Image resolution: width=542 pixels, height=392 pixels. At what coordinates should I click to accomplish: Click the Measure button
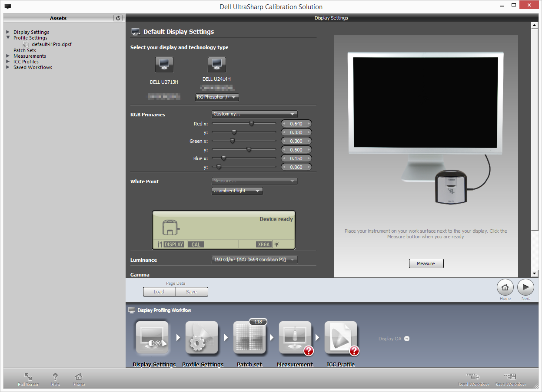(x=426, y=264)
